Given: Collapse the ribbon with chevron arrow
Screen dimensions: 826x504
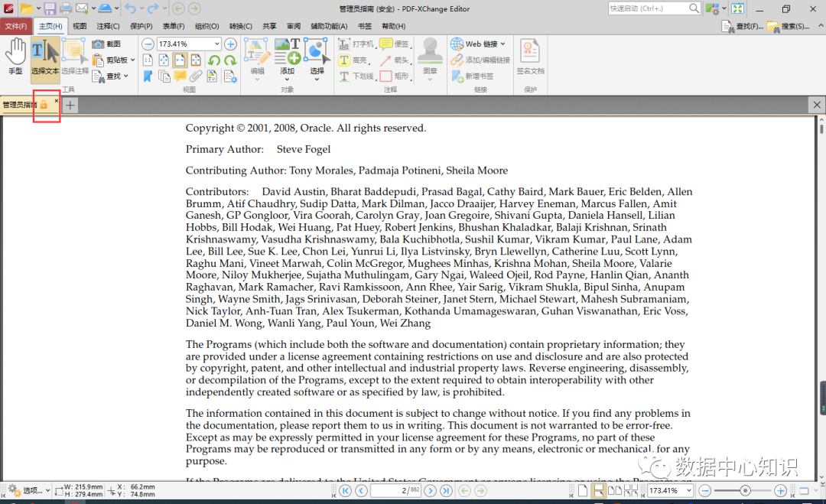Looking at the screenshot, I should click(x=820, y=26).
